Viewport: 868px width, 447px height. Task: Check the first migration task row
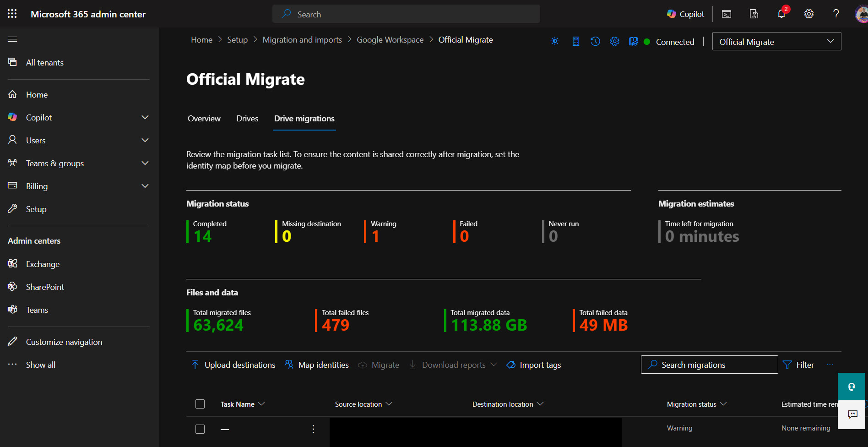(x=200, y=429)
